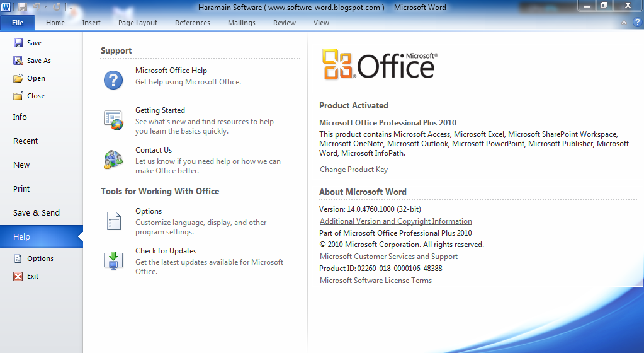Click the Contact Us people icon
The height and width of the screenshot is (353, 644).
click(113, 159)
